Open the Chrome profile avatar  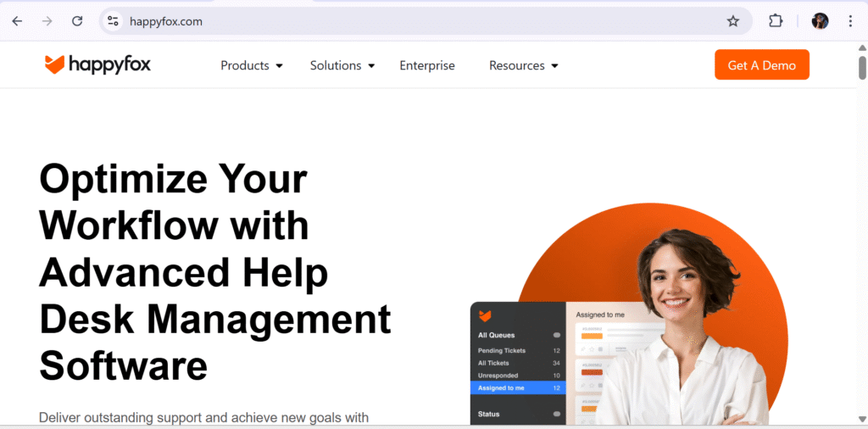click(x=820, y=21)
